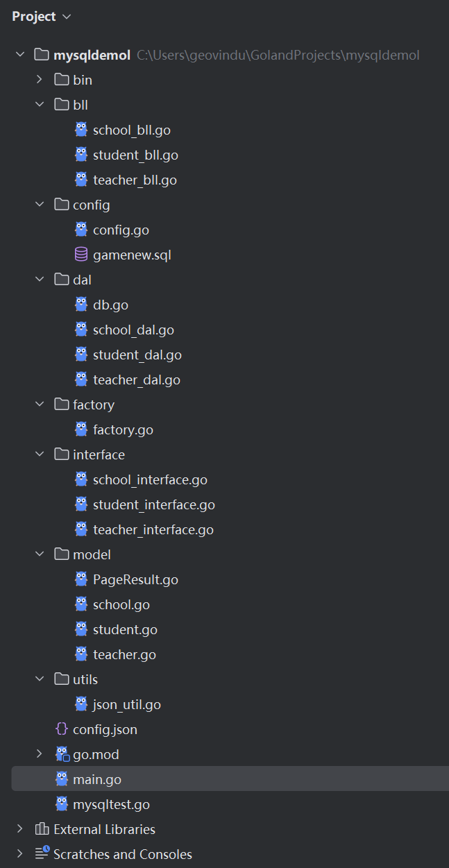
Task: Expand the bin folder
Action: click(x=40, y=80)
